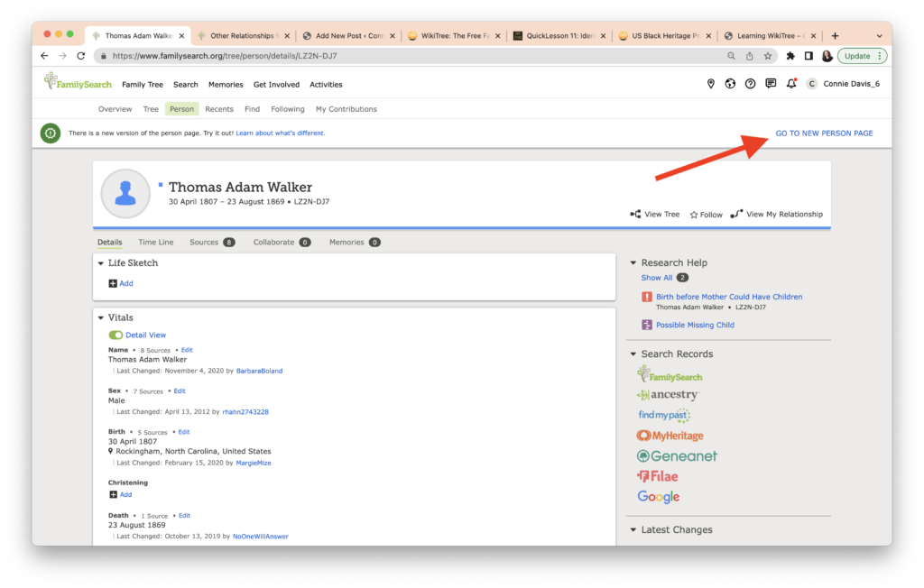Click the red alert icon for birth warning
The width and height of the screenshot is (924, 588).
point(646,297)
